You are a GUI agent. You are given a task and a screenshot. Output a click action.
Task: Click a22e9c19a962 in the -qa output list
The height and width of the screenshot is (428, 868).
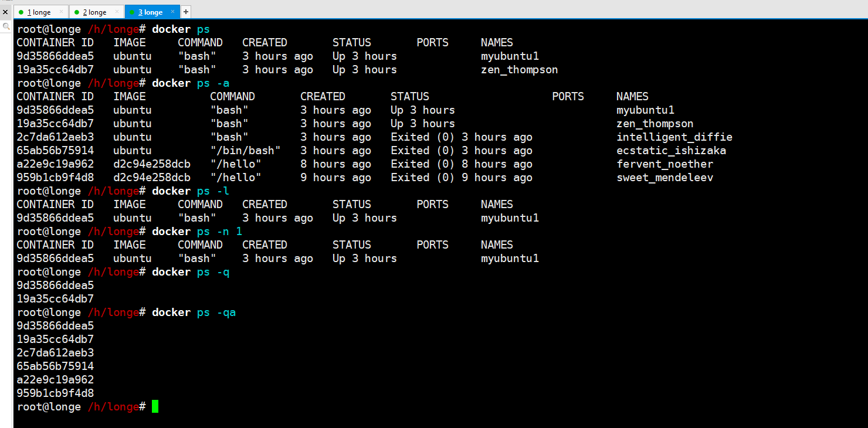click(x=55, y=380)
